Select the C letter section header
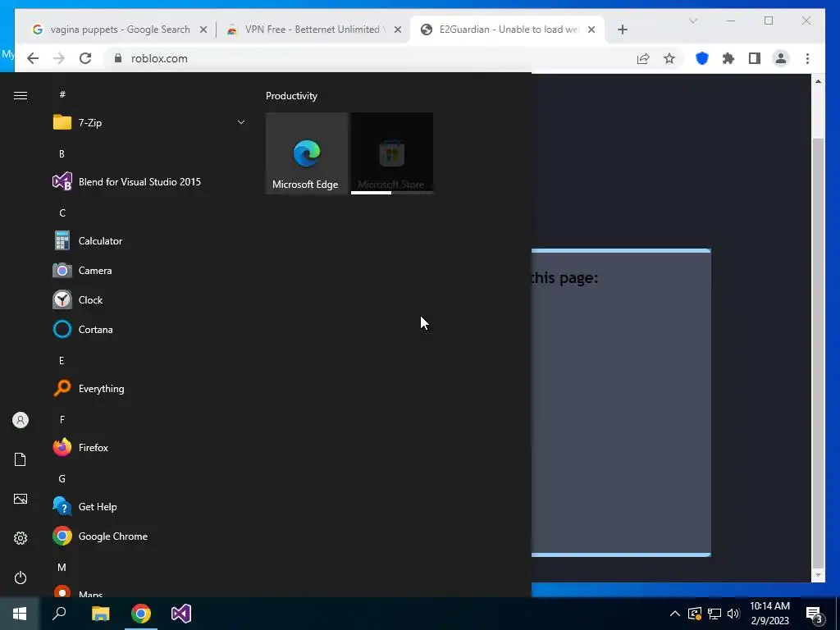Image resolution: width=840 pixels, height=630 pixels. [x=62, y=213]
